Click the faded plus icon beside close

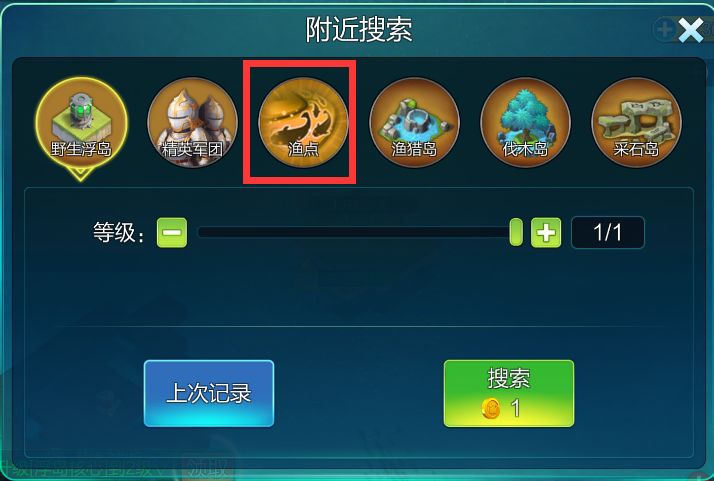tap(664, 30)
